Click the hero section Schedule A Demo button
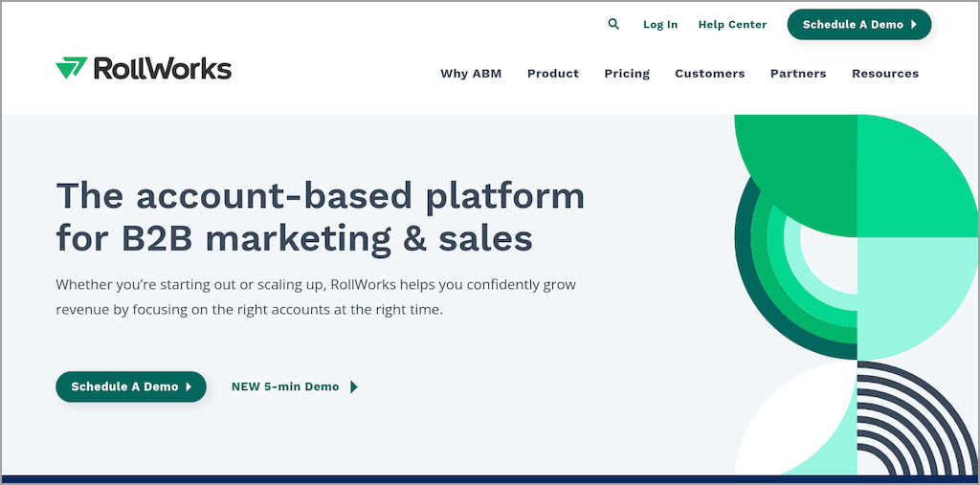 131,386
